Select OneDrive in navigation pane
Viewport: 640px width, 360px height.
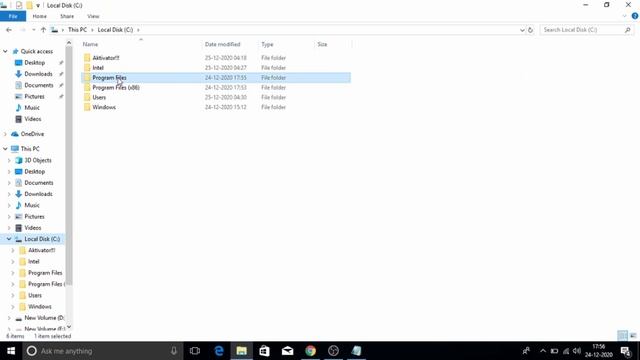32,134
